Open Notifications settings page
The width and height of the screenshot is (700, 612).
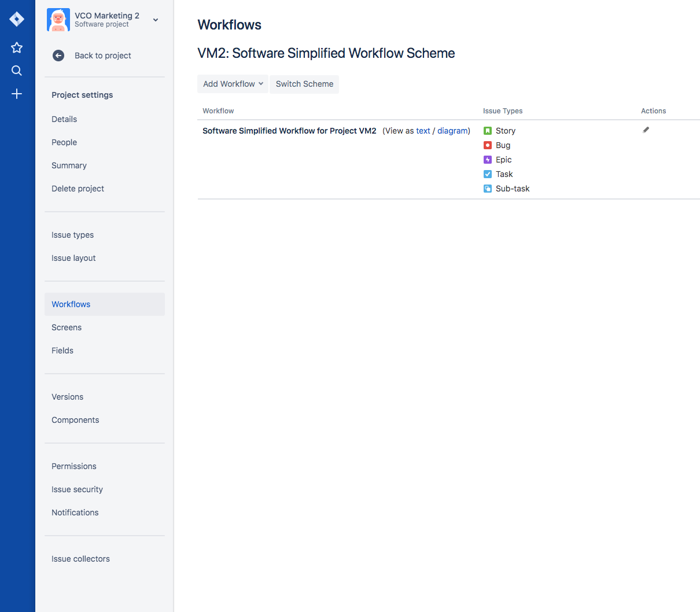(75, 513)
